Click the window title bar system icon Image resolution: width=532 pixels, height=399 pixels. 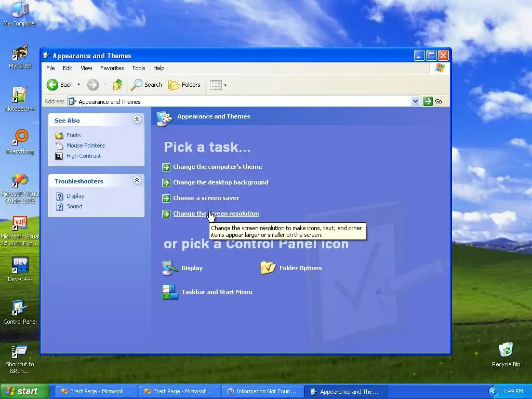tap(46, 56)
